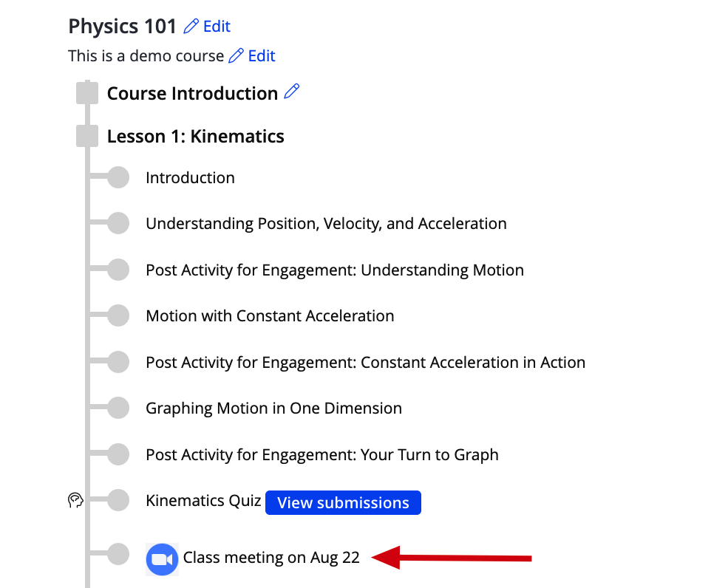Click the square marker for Course Introduction
711x588 pixels.
[x=87, y=93]
